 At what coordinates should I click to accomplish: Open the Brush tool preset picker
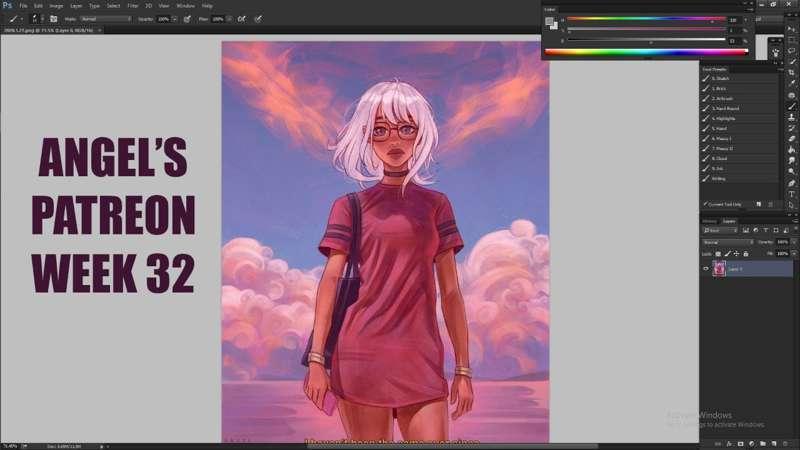tap(15, 19)
